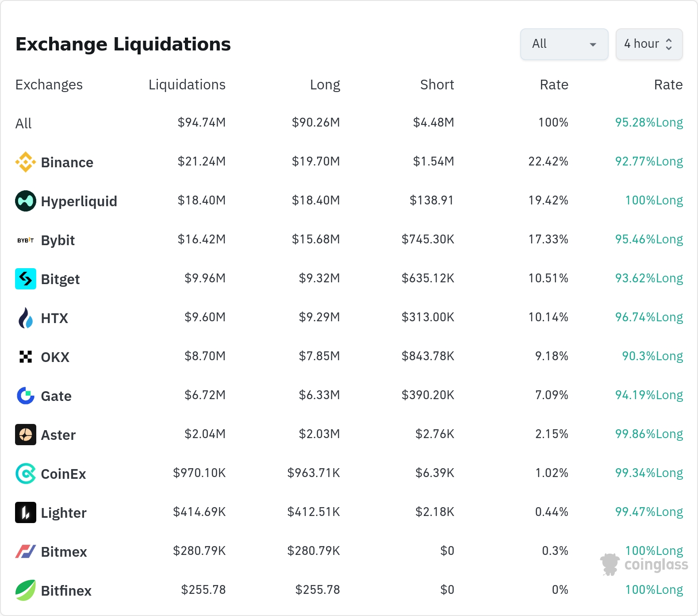Screen dimensions: 698x616
Task: Click the Bitfinex leaf logo icon
Action: (x=26, y=590)
